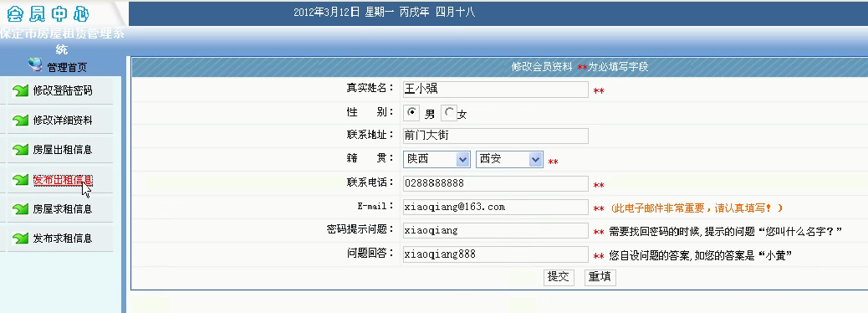Open the province dropdown showing 陕西
This screenshot has width=868, height=313.
437,159
